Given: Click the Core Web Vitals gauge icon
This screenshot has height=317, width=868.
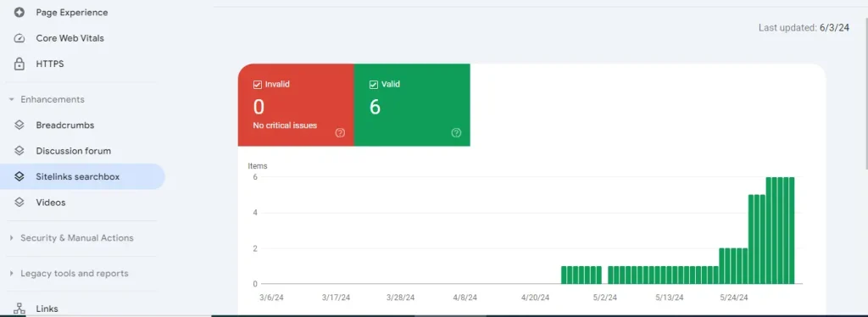Looking at the screenshot, I should pyautogui.click(x=19, y=38).
